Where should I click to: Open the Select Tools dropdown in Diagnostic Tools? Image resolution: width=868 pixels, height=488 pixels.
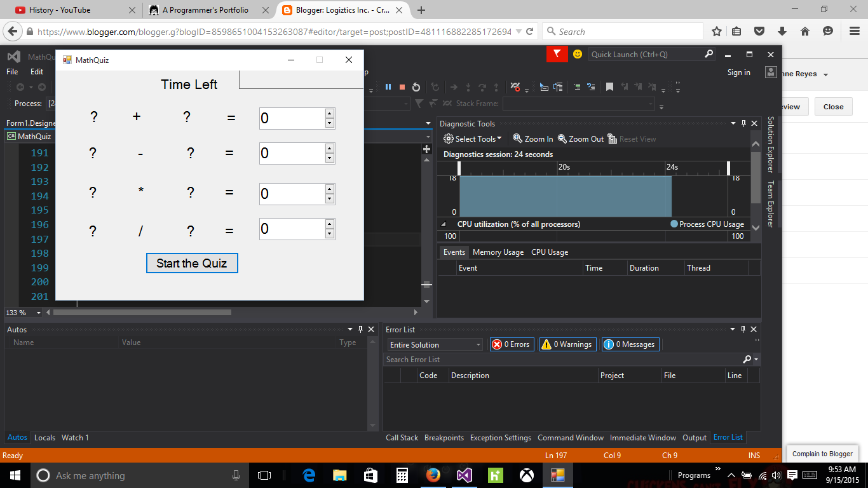click(473, 139)
